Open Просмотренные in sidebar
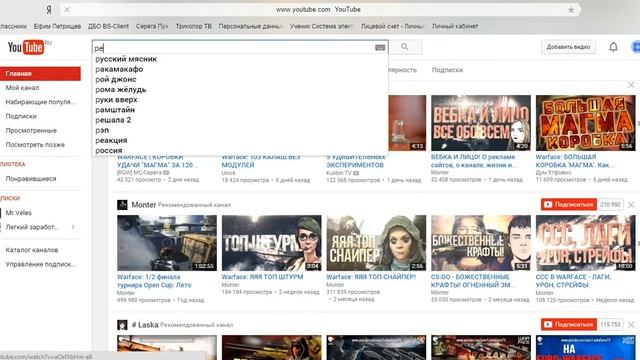Screen dimensions: 640x360 (31, 131)
